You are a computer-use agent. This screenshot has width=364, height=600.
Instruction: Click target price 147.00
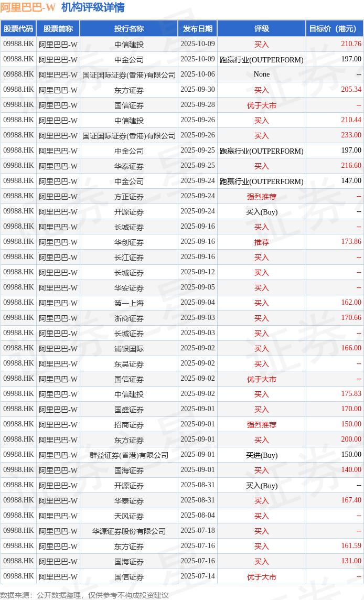[x=351, y=180]
